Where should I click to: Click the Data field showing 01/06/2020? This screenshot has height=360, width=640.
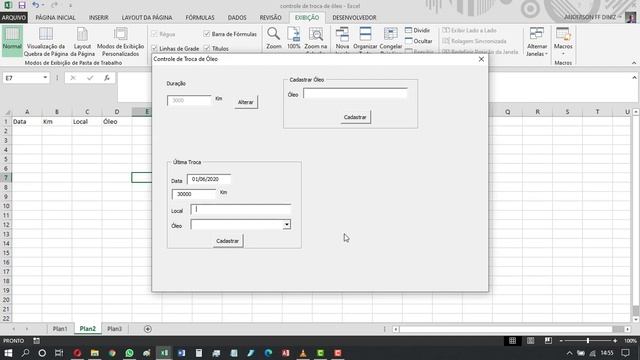[209, 179]
